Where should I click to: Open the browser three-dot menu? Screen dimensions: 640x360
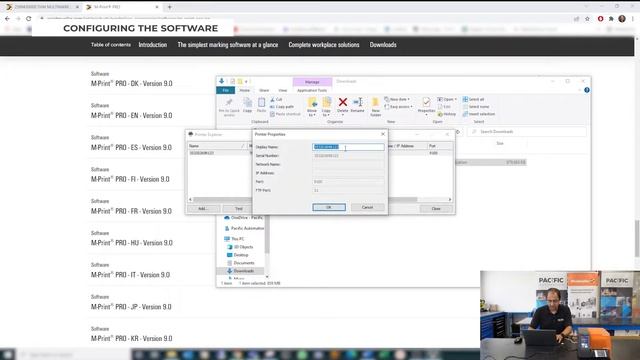tap(633, 19)
